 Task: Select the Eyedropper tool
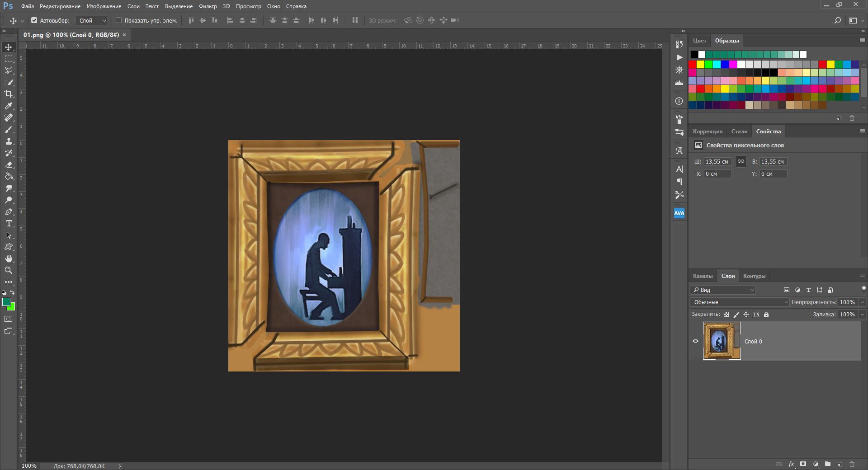coord(9,106)
